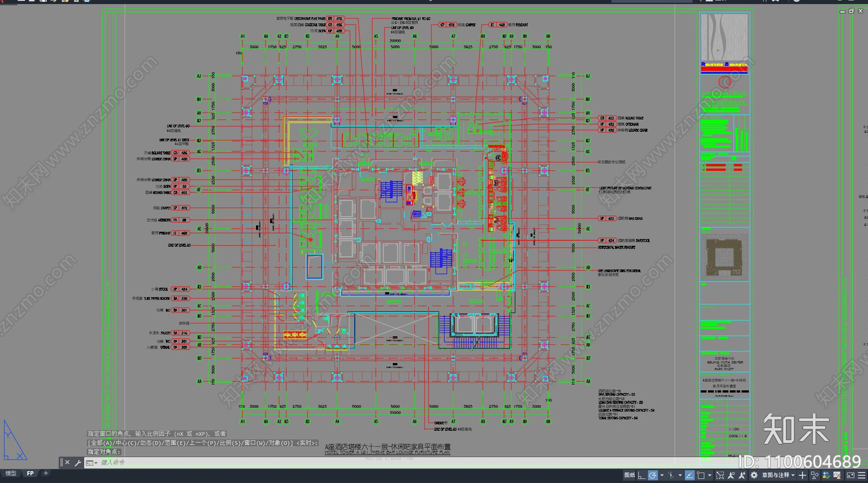The image size is (868, 483).
Task: Click isolate objects shapes icon
Action: 814,475
